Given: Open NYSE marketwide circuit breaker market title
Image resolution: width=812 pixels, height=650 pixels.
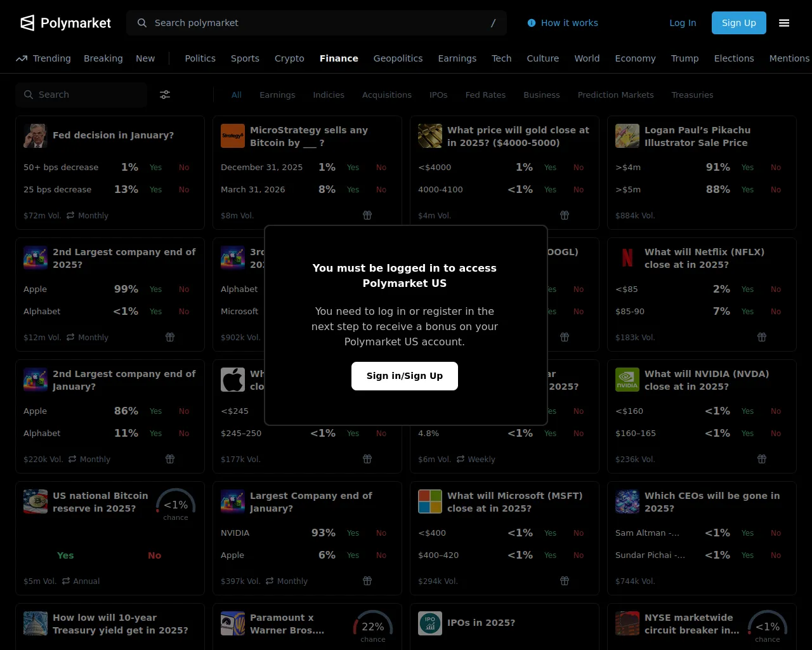Looking at the screenshot, I should click(692, 624).
